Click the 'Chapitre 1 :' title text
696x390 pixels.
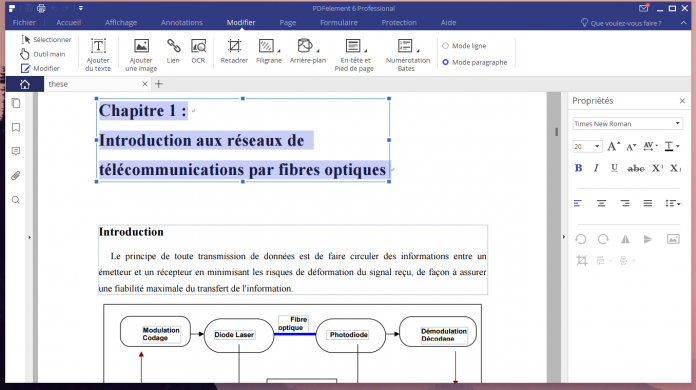pos(142,111)
